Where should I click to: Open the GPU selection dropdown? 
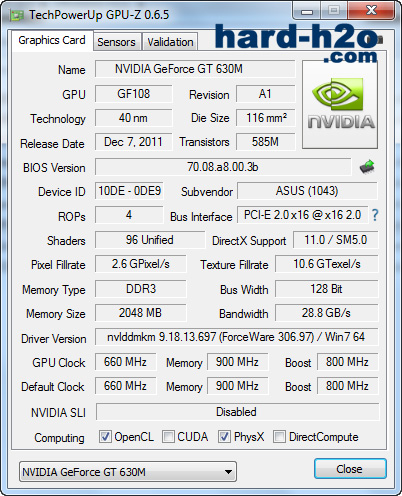click(128, 472)
